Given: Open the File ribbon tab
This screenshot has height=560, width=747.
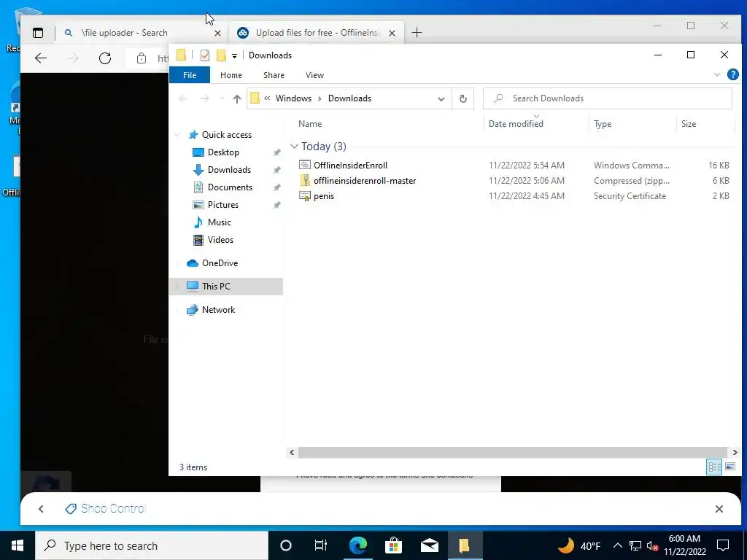Looking at the screenshot, I should click(x=190, y=75).
